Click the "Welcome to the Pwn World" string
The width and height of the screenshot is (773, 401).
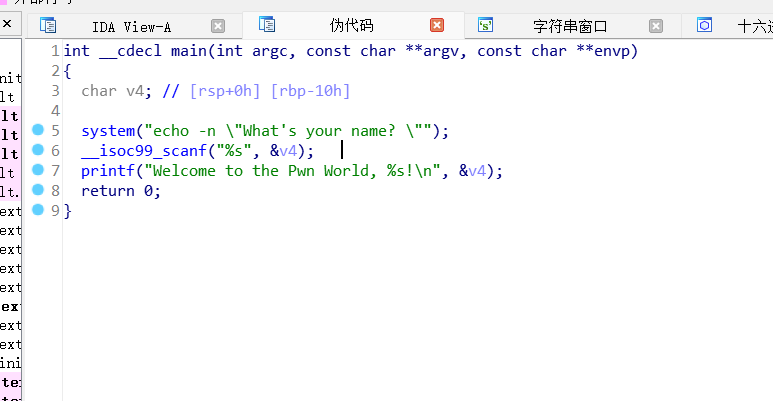pyautogui.click(x=292, y=171)
